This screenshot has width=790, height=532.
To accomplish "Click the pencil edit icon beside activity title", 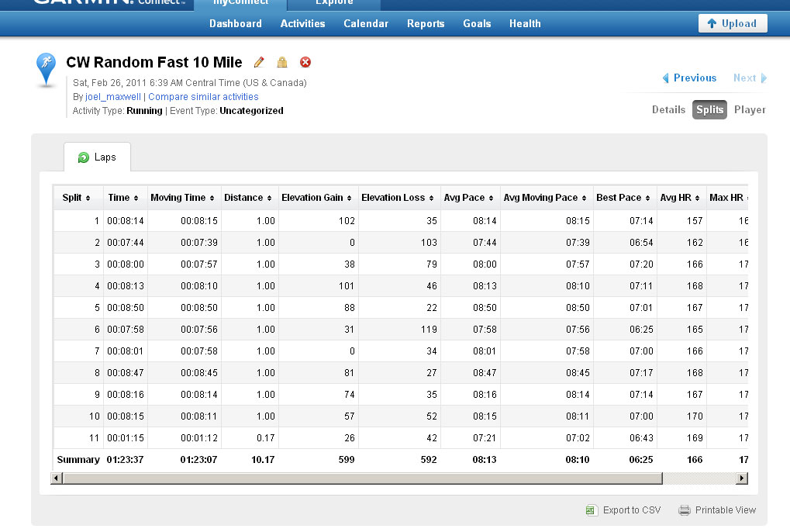I will (260, 62).
